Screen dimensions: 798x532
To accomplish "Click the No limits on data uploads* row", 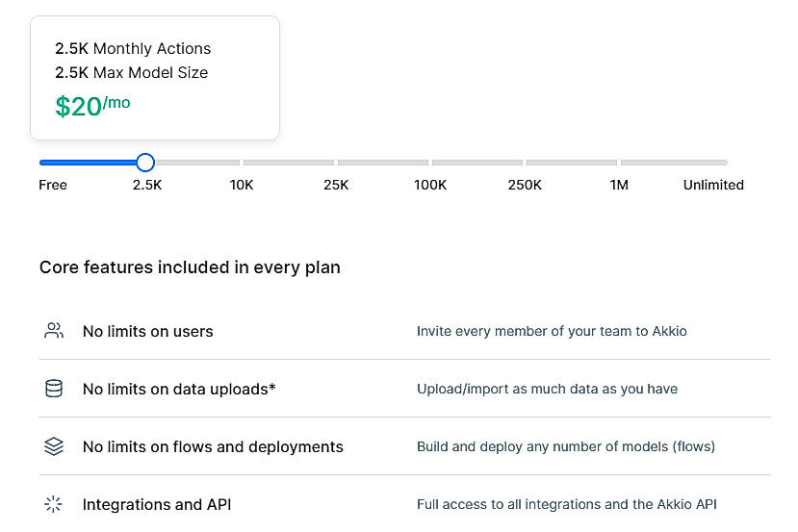I will (x=179, y=389).
